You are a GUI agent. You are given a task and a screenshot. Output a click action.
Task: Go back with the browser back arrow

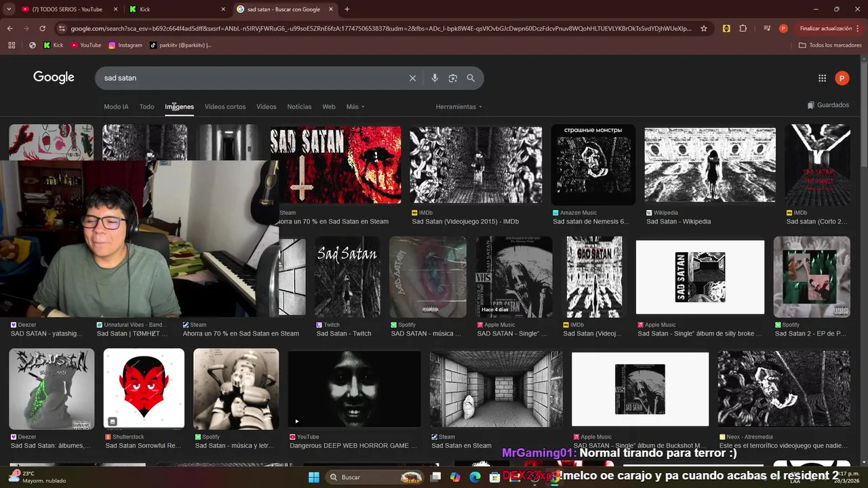(9, 28)
